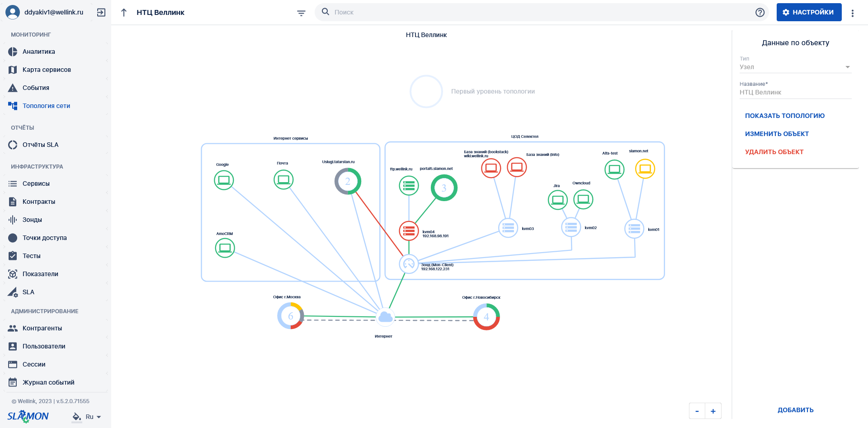This screenshot has width=868, height=428.
Task: Select the red kvm04 server node
Action: 409,230
